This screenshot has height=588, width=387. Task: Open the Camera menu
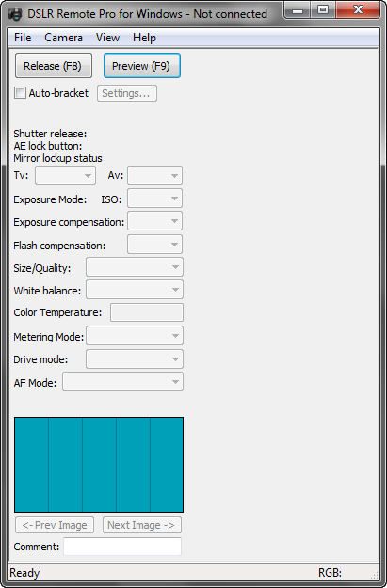point(63,38)
